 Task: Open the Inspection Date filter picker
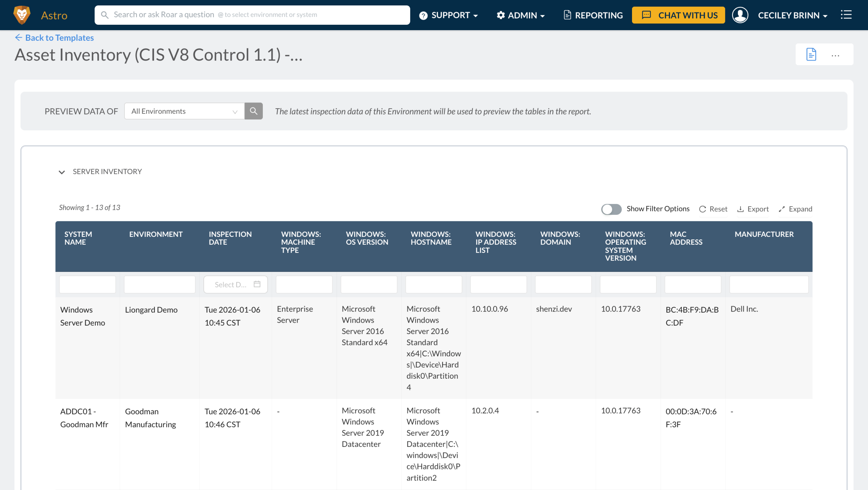(236, 284)
